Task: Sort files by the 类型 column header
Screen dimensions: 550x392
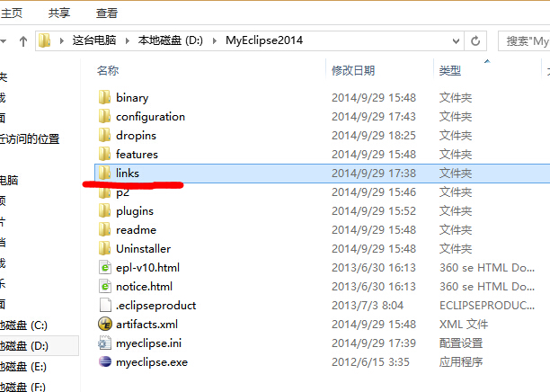Action: (450, 70)
